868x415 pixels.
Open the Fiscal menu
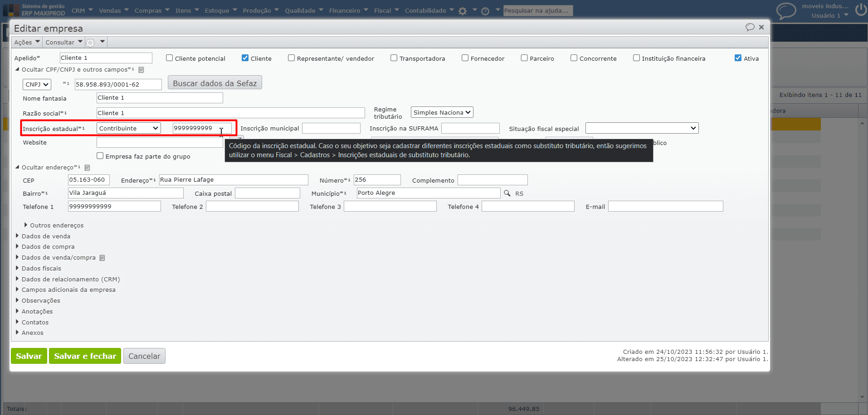386,10
